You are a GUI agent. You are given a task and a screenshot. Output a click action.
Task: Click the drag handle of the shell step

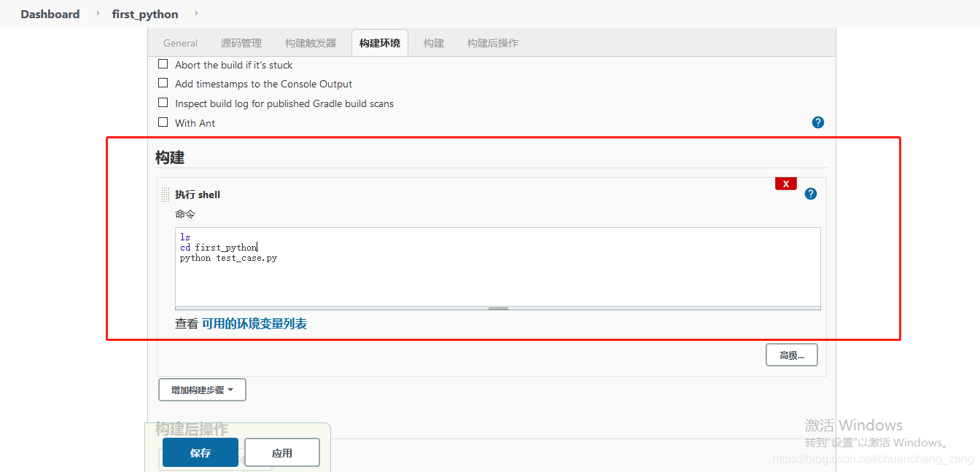[x=165, y=193]
